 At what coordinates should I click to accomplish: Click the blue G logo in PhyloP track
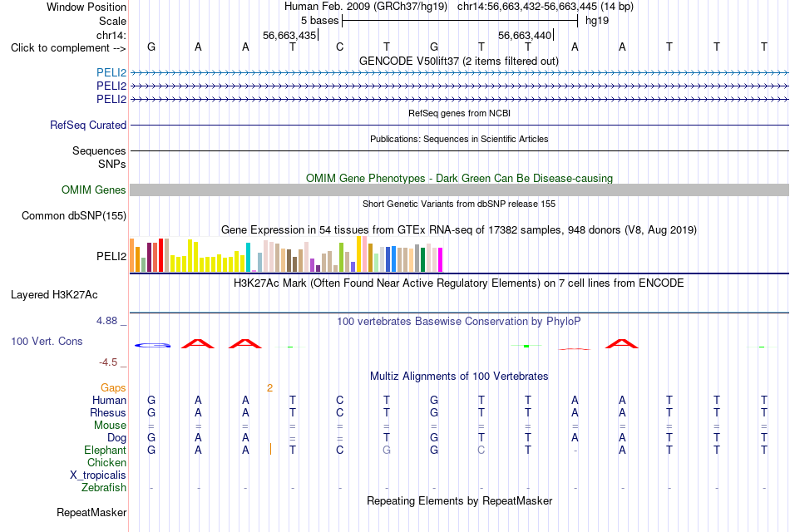[x=153, y=345]
